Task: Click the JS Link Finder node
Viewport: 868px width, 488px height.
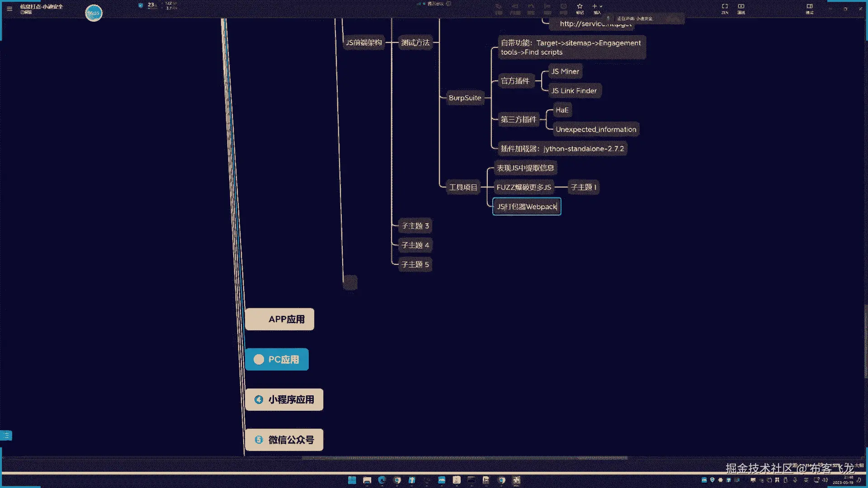Action: coord(574,91)
